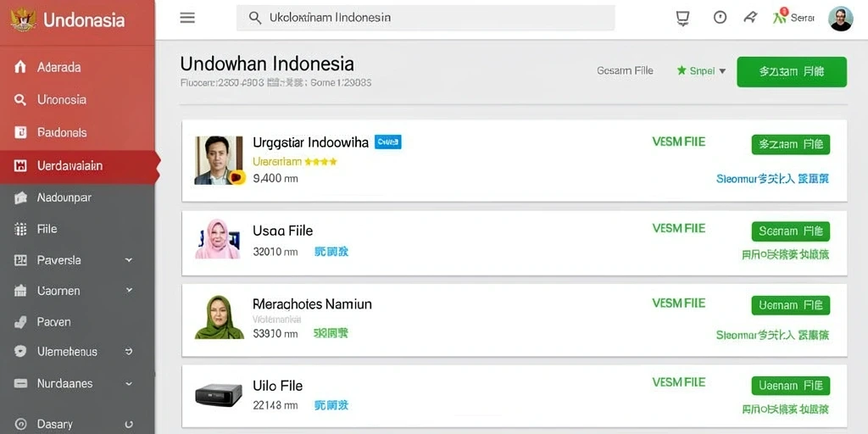Click green link under Usaa Fiile button
The image size is (868, 434).
click(786, 254)
